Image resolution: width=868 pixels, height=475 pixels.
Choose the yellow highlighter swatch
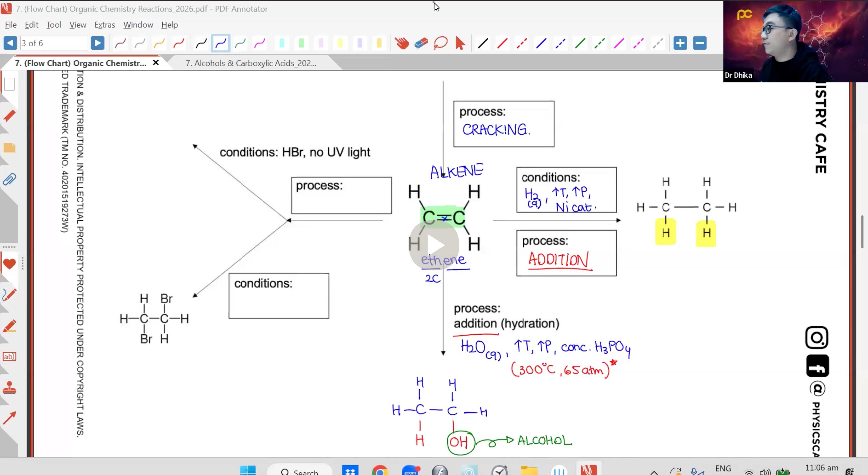pos(340,43)
